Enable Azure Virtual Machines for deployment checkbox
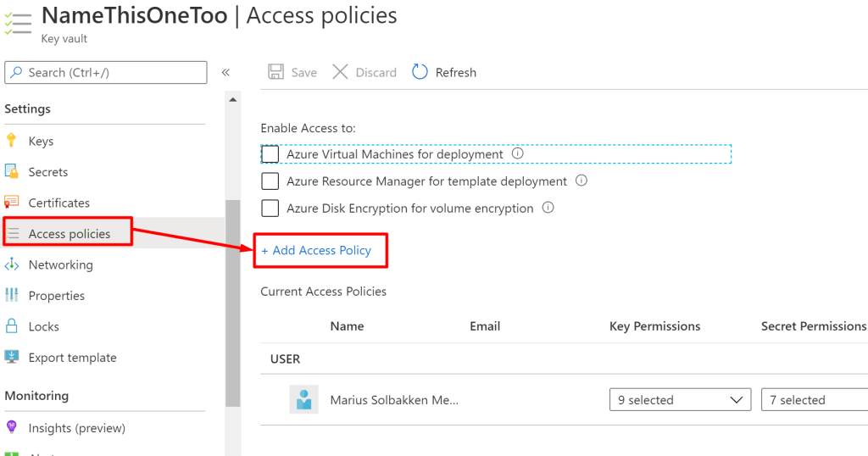This screenshot has height=456, width=868. [x=270, y=154]
